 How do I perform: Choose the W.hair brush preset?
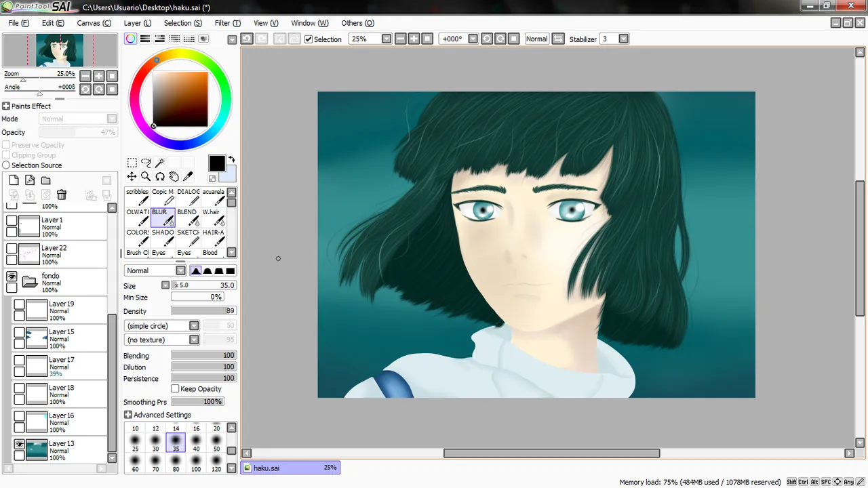[x=212, y=217]
